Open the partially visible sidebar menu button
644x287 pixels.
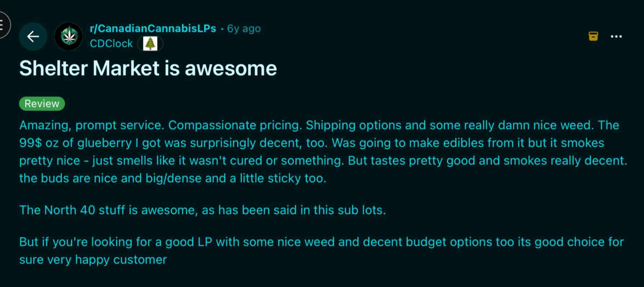(x=3, y=25)
